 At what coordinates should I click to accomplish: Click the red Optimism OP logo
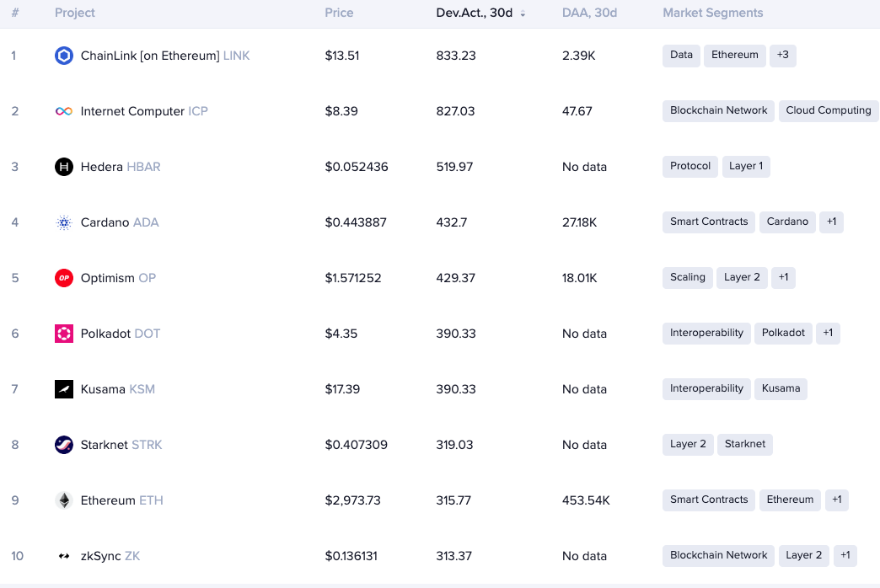point(64,278)
